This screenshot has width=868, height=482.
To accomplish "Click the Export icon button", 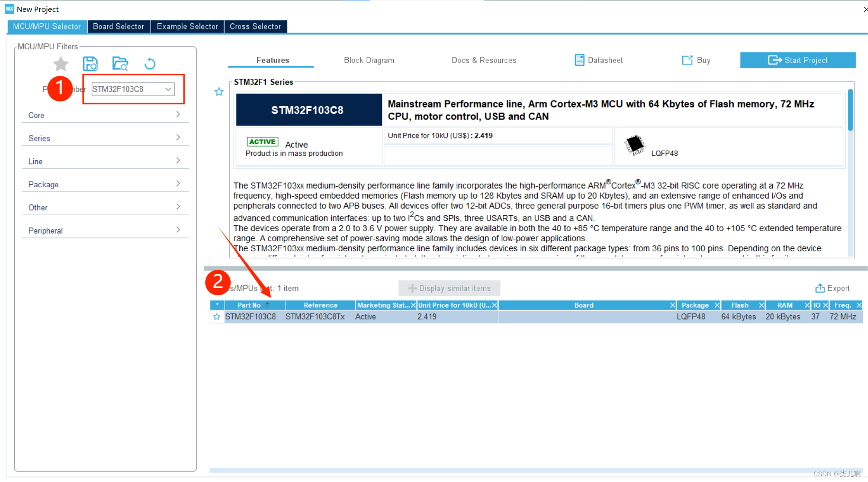I will (x=820, y=288).
